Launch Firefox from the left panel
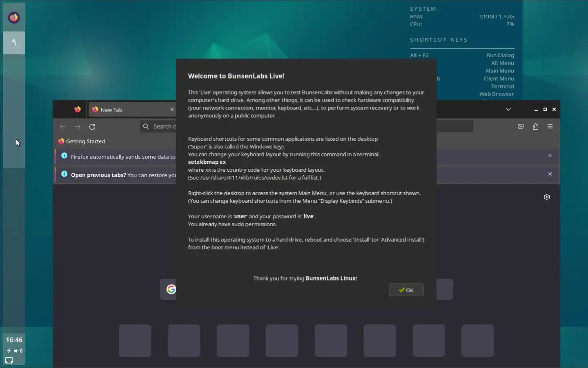Image resolution: width=588 pixels, height=368 pixels. tap(14, 18)
